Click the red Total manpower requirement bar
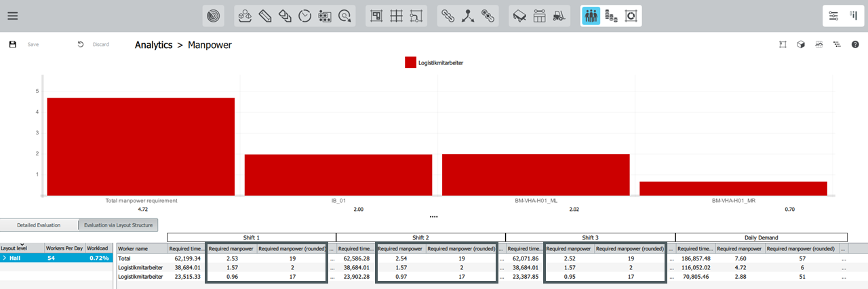Viewport: 868px width, 289px height. [140, 147]
